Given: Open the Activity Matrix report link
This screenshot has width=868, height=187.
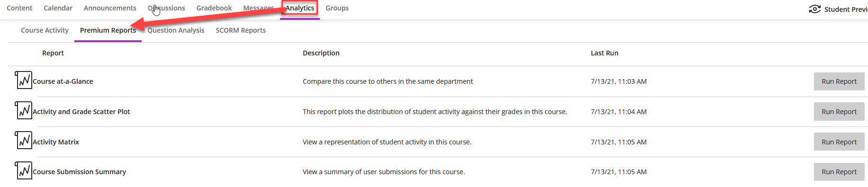Looking at the screenshot, I should point(56,142).
